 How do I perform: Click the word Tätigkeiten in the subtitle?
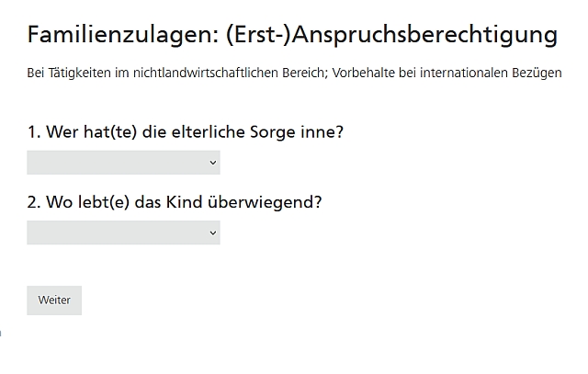[x=73, y=73]
